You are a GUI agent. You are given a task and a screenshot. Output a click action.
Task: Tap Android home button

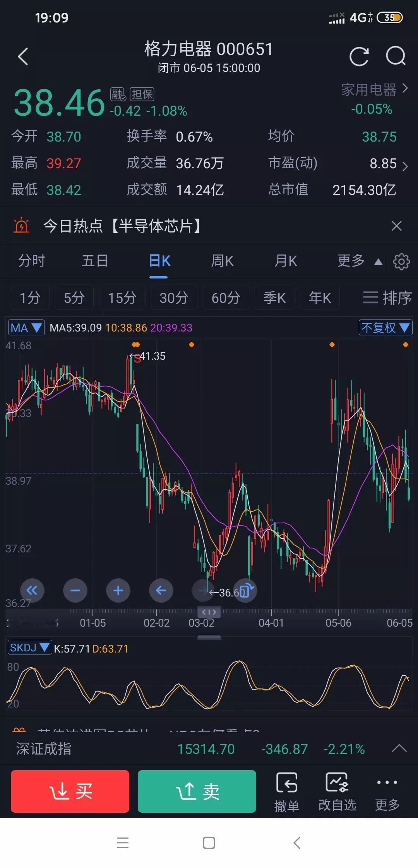209,843
